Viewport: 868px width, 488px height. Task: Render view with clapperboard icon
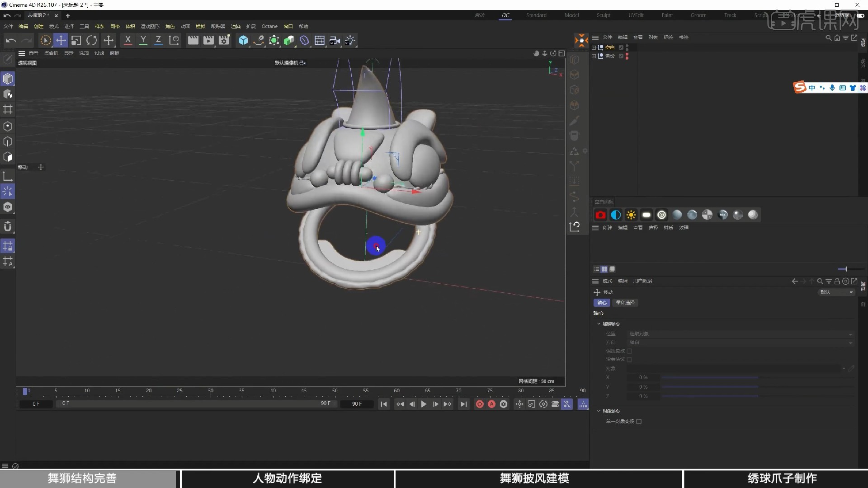pyautogui.click(x=193, y=41)
